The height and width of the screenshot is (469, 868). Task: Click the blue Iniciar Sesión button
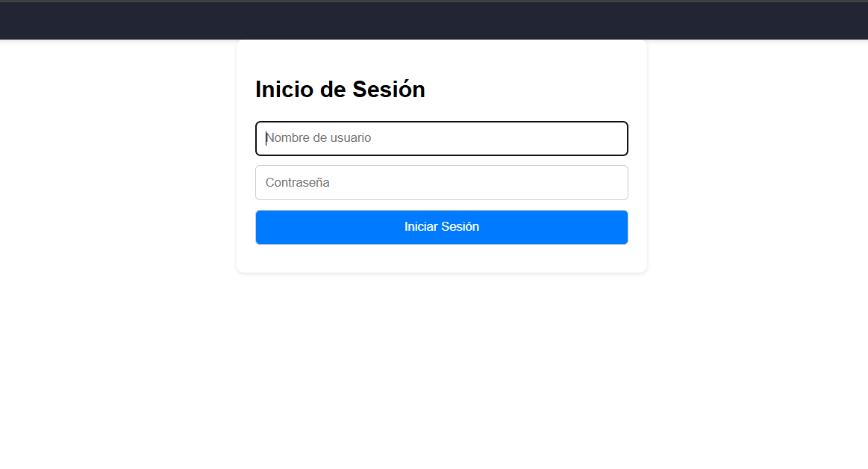click(441, 227)
